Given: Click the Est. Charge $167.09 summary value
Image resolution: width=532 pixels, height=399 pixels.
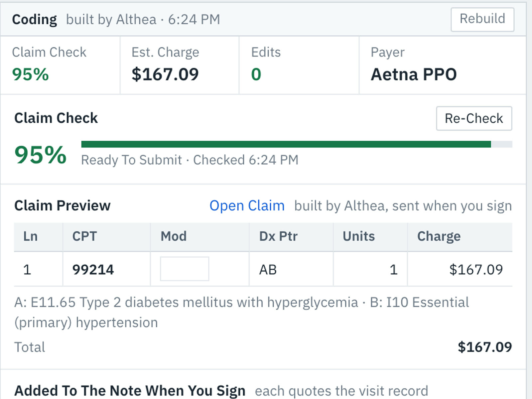Looking at the screenshot, I should pos(165,74).
